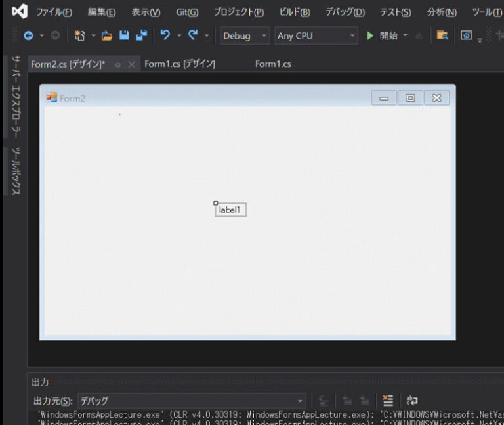The width and height of the screenshot is (504, 425).
Task: Click the hot reload flame icon
Action: click(x=419, y=35)
